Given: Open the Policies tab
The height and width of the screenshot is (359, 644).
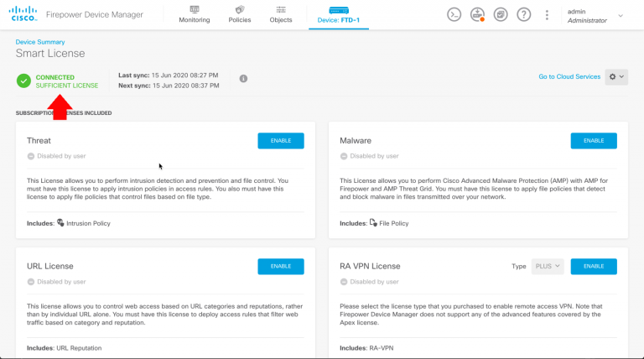Looking at the screenshot, I should point(240,15).
